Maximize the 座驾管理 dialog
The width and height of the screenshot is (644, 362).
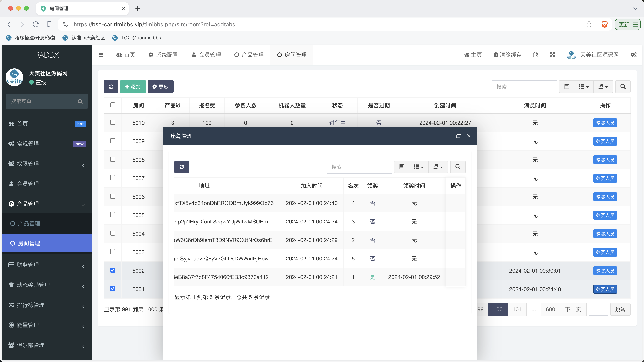click(x=459, y=136)
